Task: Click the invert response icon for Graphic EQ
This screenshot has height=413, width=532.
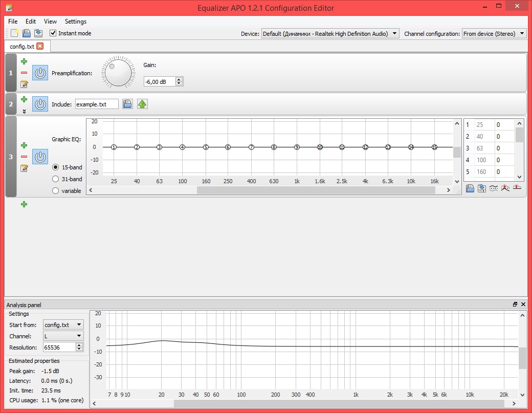Action: pyautogui.click(x=493, y=188)
